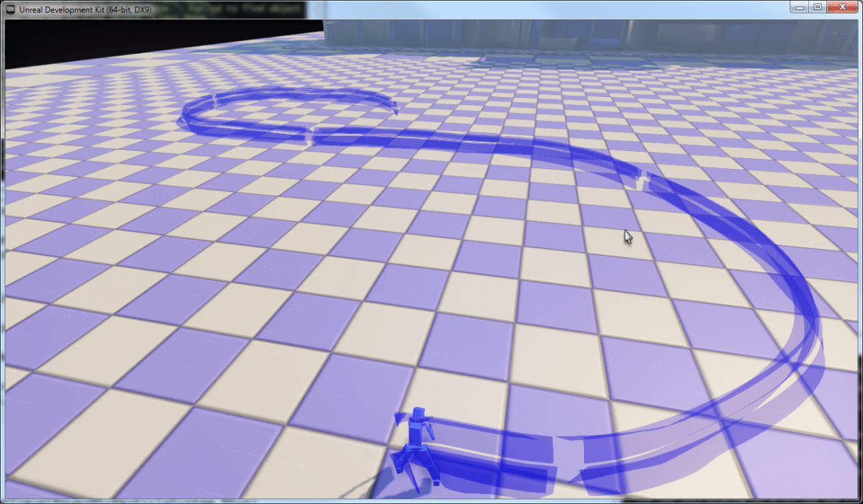Click the blue blocky character's head
The width and height of the screenshot is (863, 504).
tap(418, 414)
